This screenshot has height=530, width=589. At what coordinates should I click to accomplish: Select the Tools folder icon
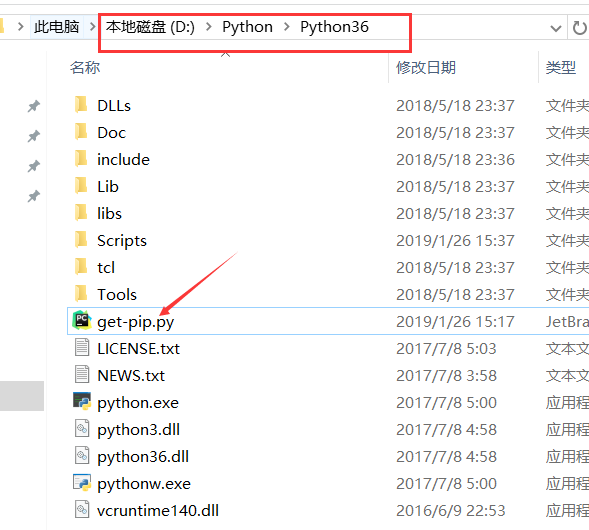click(81, 294)
